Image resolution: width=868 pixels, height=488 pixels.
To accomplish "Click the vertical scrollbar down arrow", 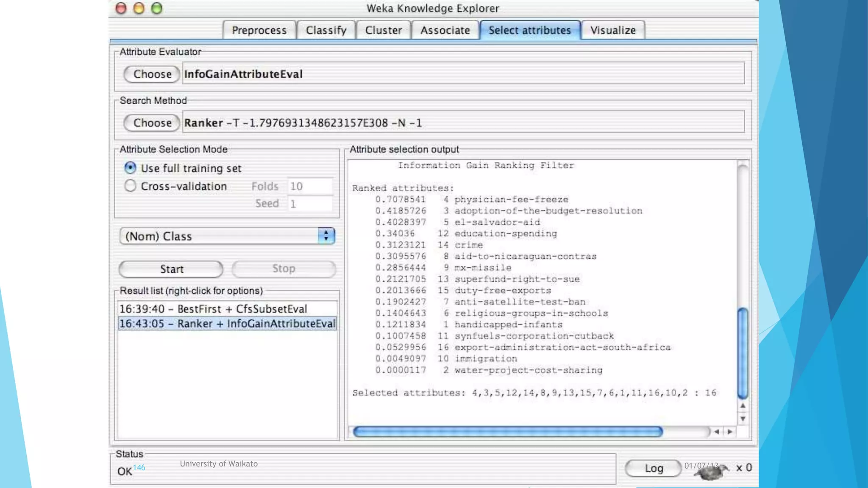I will click(743, 419).
